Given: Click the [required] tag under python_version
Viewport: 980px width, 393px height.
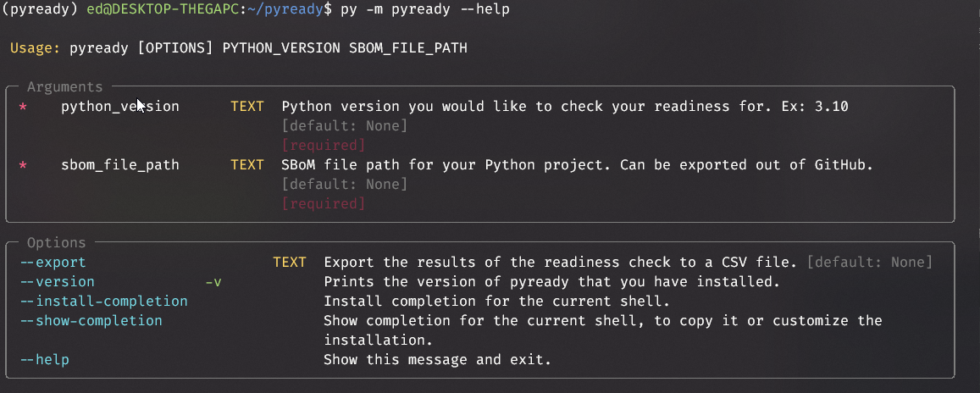Looking at the screenshot, I should coord(323,146).
